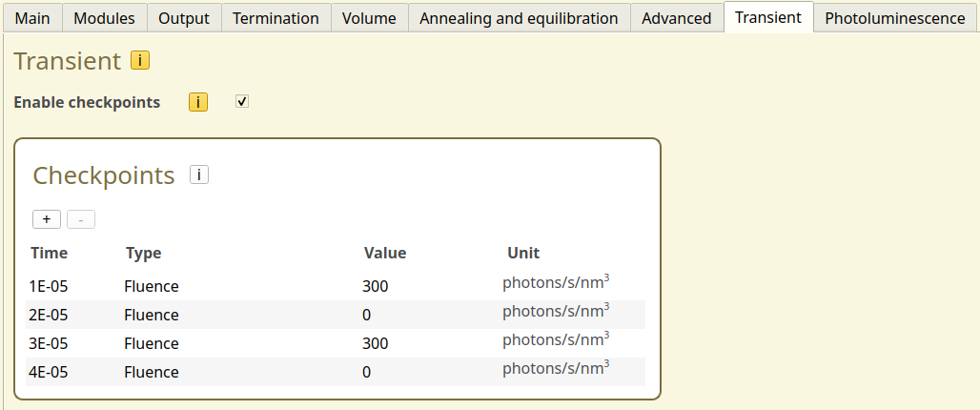Add a new checkpoint with plus button
Screen dimensions: 980x410
pos(47,219)
